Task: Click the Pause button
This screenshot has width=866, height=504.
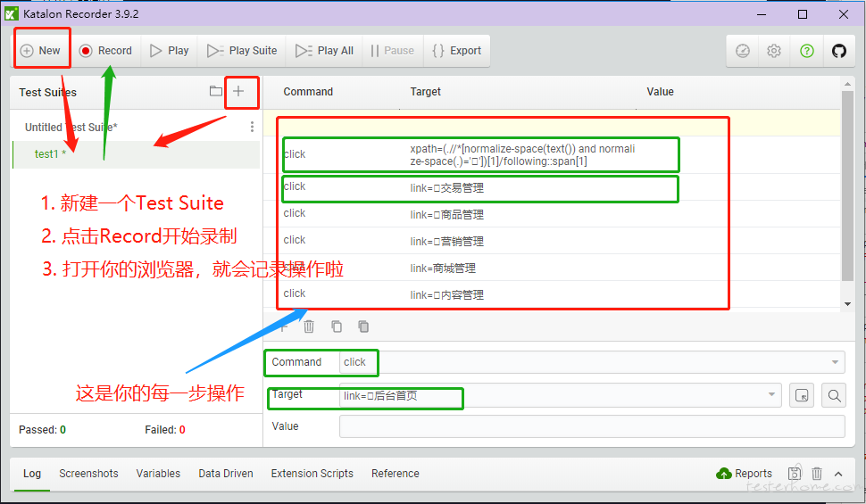Action: tap(393, 51)
